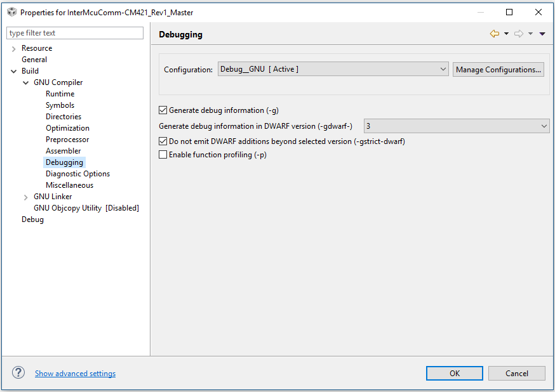
Task: Enable function profiling (-p) checkbox
Action: coord(163,155)
